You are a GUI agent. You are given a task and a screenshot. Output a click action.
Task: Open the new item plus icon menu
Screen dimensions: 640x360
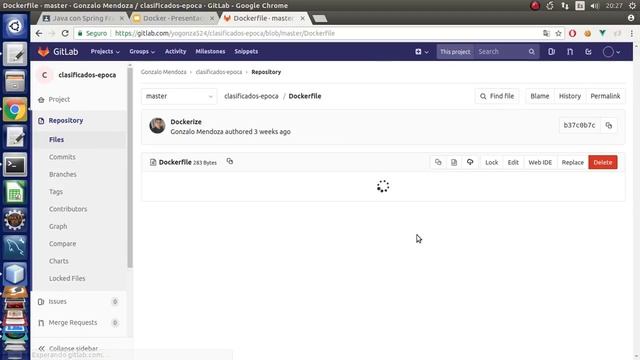pos(422,52)
